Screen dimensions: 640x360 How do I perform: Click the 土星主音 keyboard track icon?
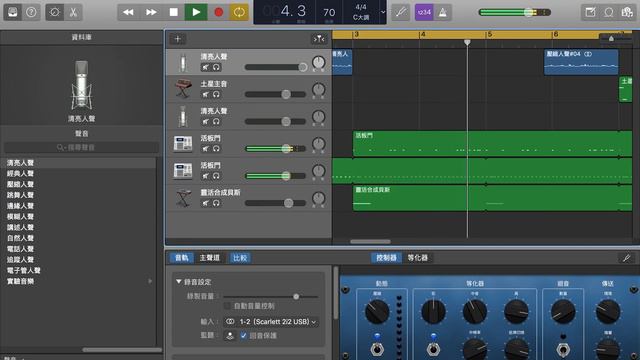point(183,89)
